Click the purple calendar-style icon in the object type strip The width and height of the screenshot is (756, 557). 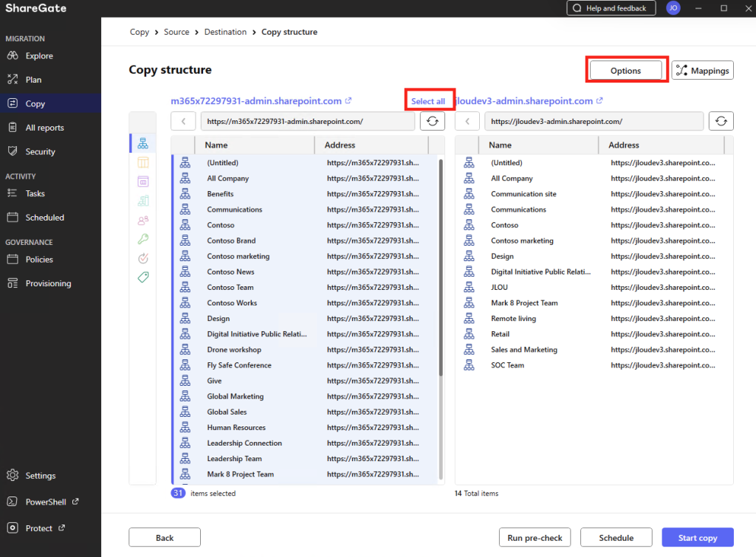(142, 181)
